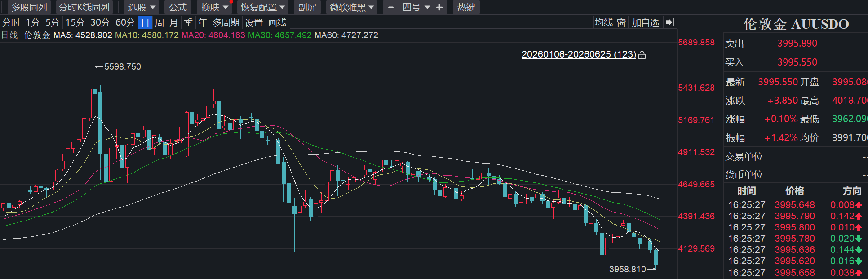The height and width of the screenshot is (279, 868).
Task: Open the 画线 drawing tool
Action: 277,22
